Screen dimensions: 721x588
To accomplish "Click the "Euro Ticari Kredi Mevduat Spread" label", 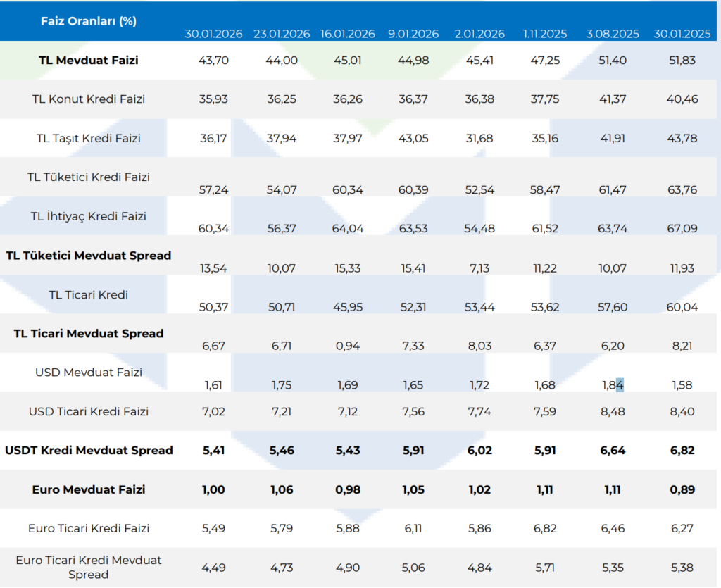I will (x=89, y=567).
